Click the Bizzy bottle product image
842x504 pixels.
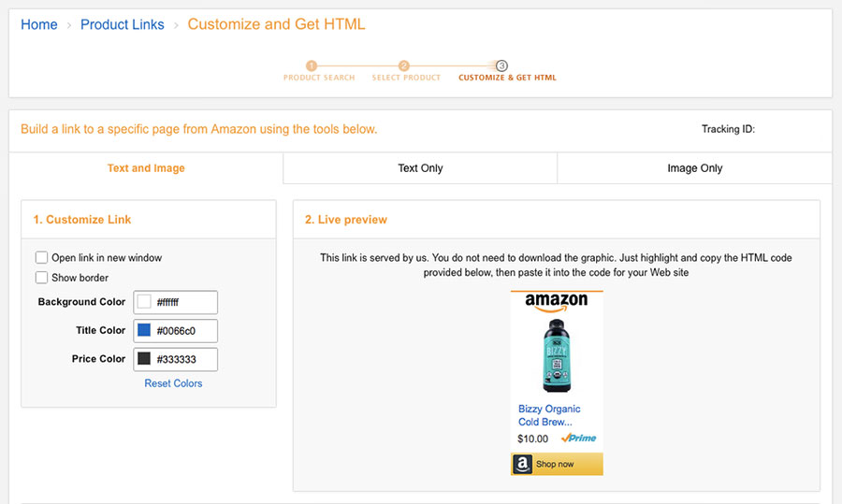(x=557, y=355)
